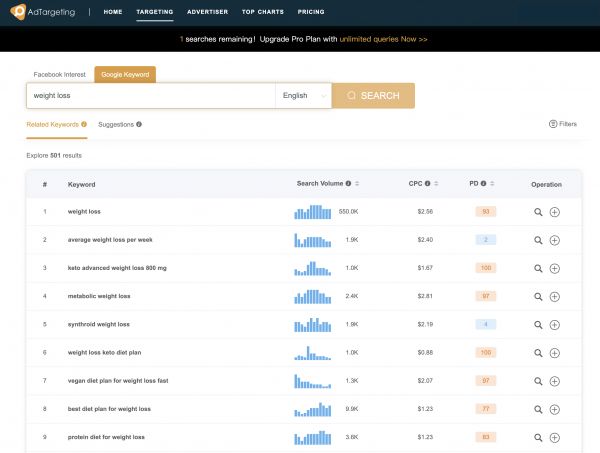Click keyword text vegan diet plan for weight loss fast
600x453 pixels.
(x=118, y=381)
